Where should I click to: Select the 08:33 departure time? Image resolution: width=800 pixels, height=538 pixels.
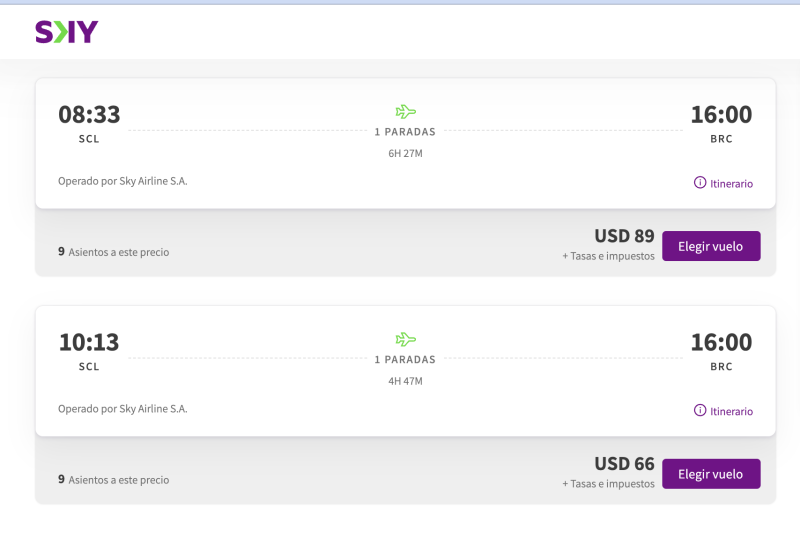pos(89,115)
